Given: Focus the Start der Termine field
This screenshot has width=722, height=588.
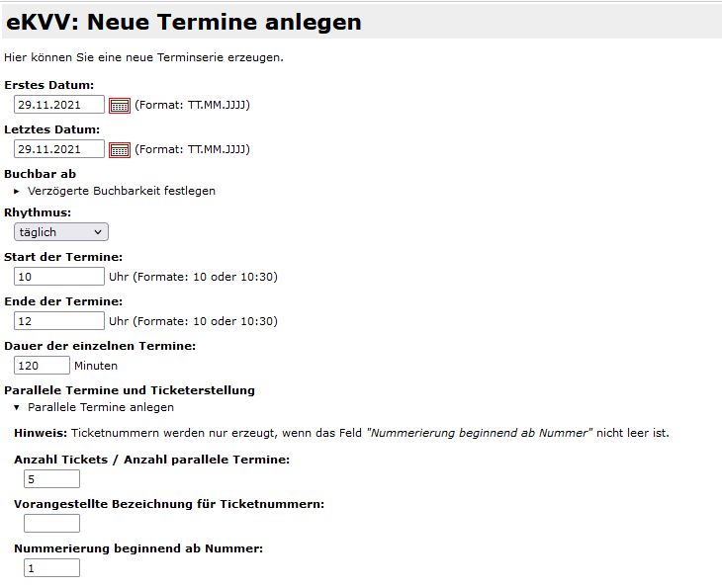Looking at the screenshot, I should 59,277.
